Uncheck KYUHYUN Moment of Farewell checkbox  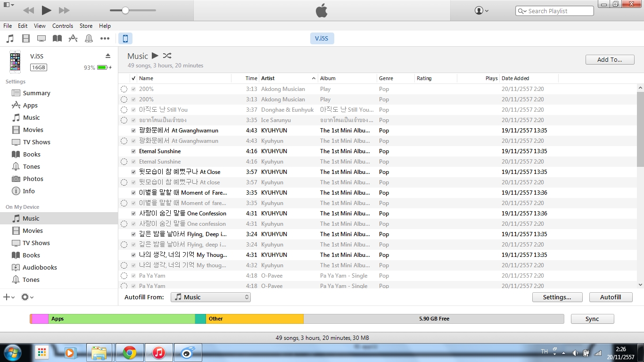click(x=133, y=193)
